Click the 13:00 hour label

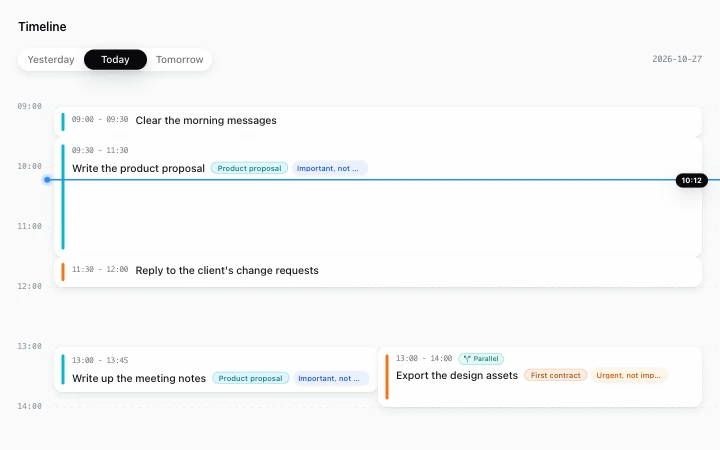(x=29, y=346)
